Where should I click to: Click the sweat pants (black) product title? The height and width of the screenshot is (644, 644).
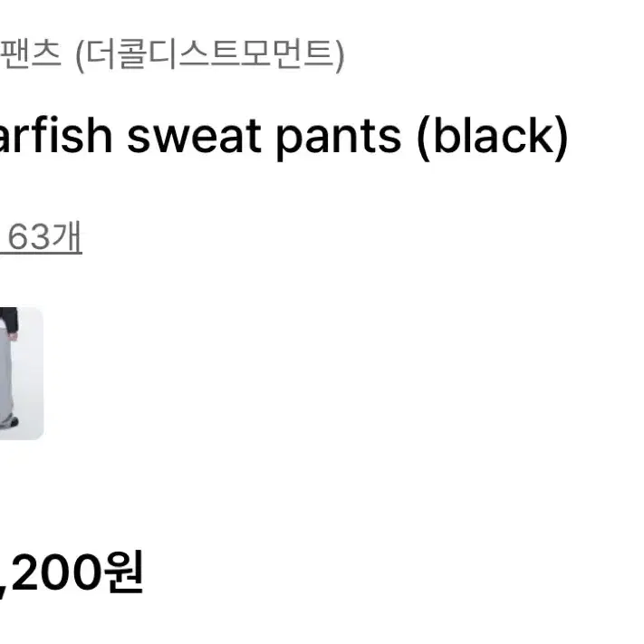click(x=284, y=136)
